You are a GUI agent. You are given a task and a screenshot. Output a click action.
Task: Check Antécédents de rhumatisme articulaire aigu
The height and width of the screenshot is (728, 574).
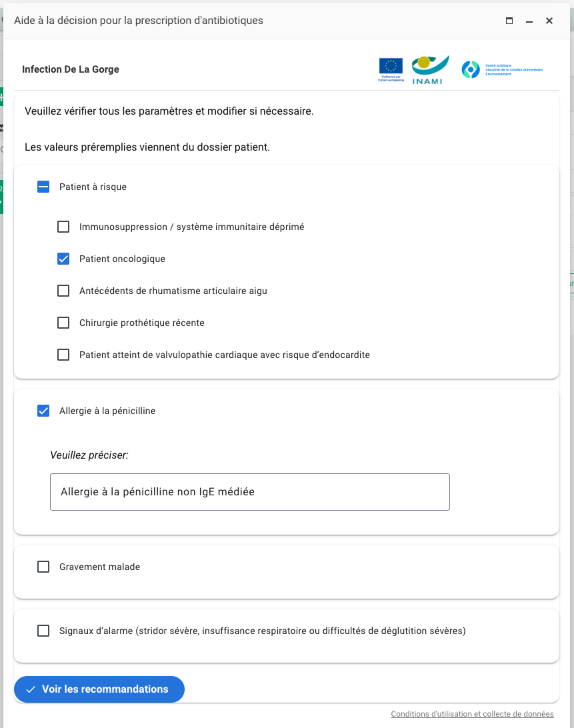(x=63, y=291)
